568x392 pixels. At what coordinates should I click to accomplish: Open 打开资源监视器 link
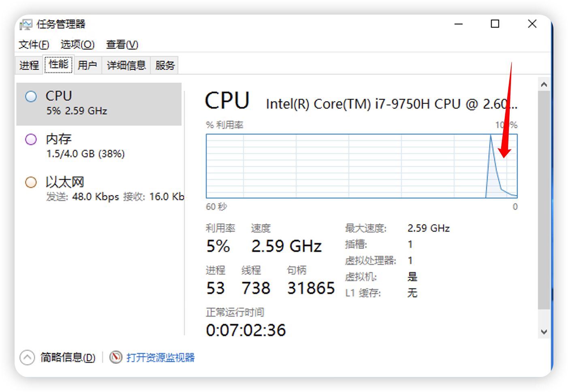tap(160, 358)
